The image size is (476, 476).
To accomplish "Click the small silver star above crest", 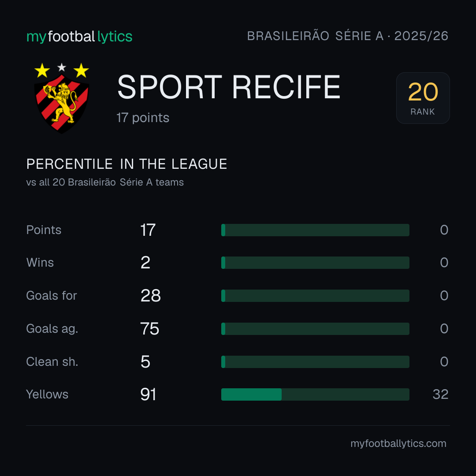I will tap(62, 67).
